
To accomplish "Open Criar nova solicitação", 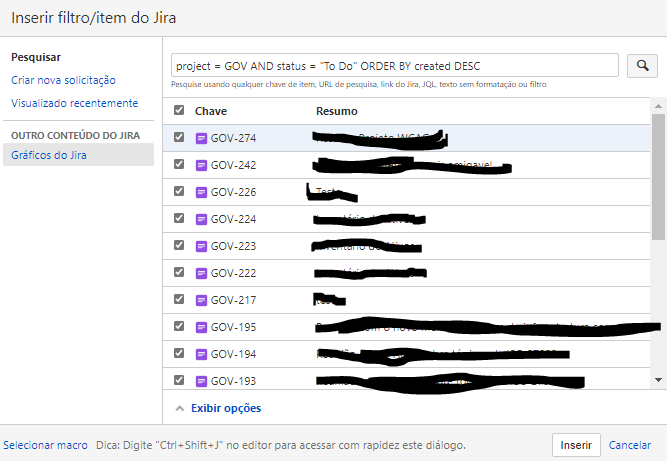I will (x=63, y=80).
